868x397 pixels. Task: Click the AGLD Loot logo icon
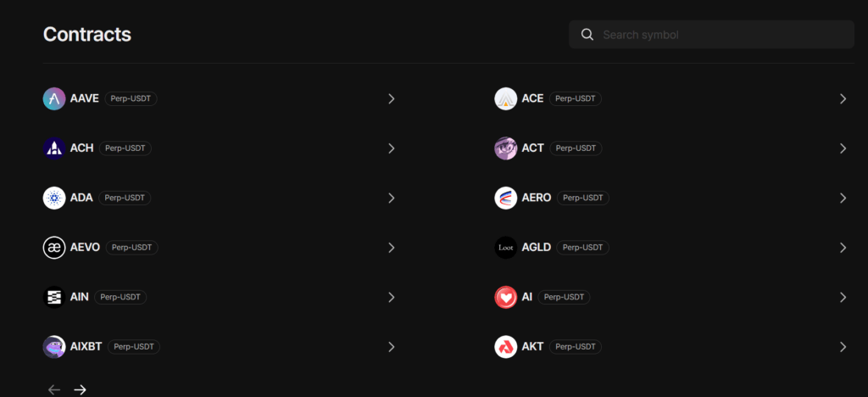[506, 248]
